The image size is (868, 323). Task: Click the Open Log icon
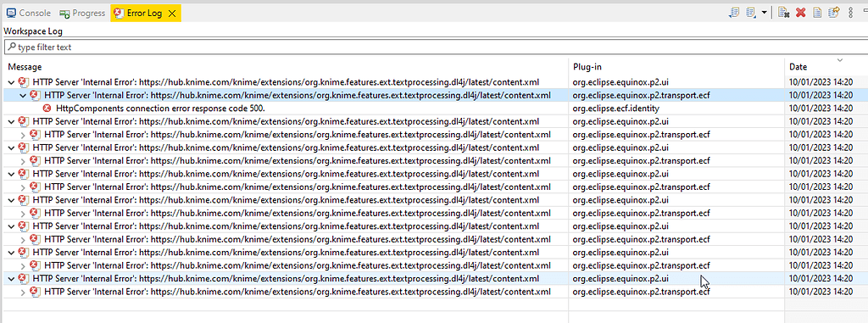coord(816,13)
